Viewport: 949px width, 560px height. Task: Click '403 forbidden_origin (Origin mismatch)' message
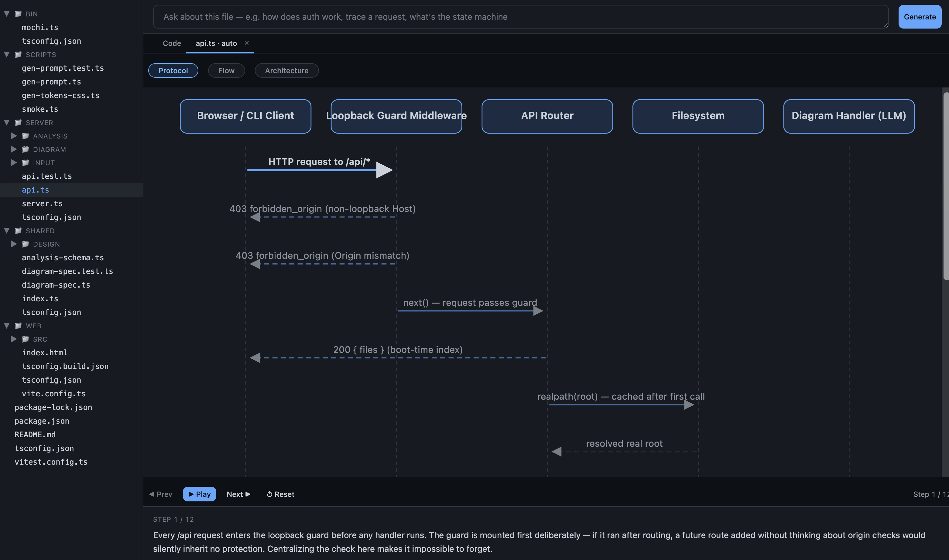pos(322,255)
